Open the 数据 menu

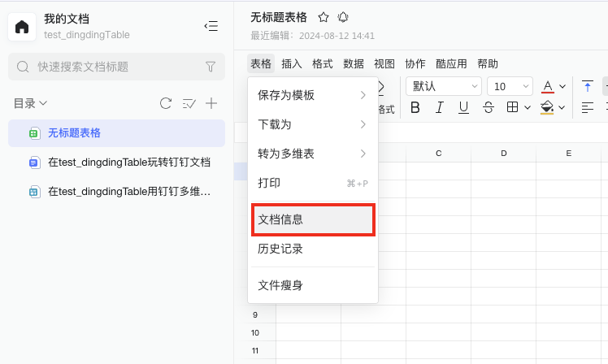click(x=354, y=63)
